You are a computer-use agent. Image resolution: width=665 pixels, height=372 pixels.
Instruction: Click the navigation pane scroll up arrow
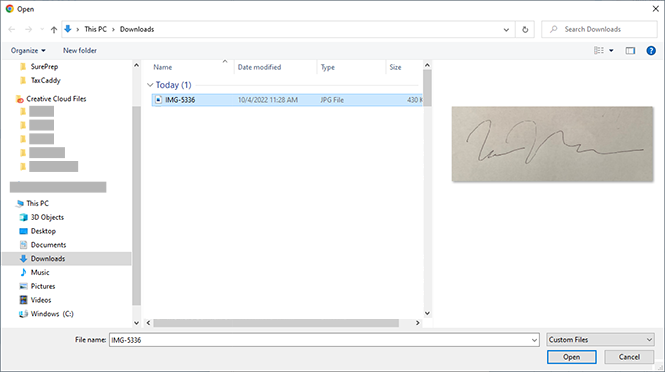[136, 65]
